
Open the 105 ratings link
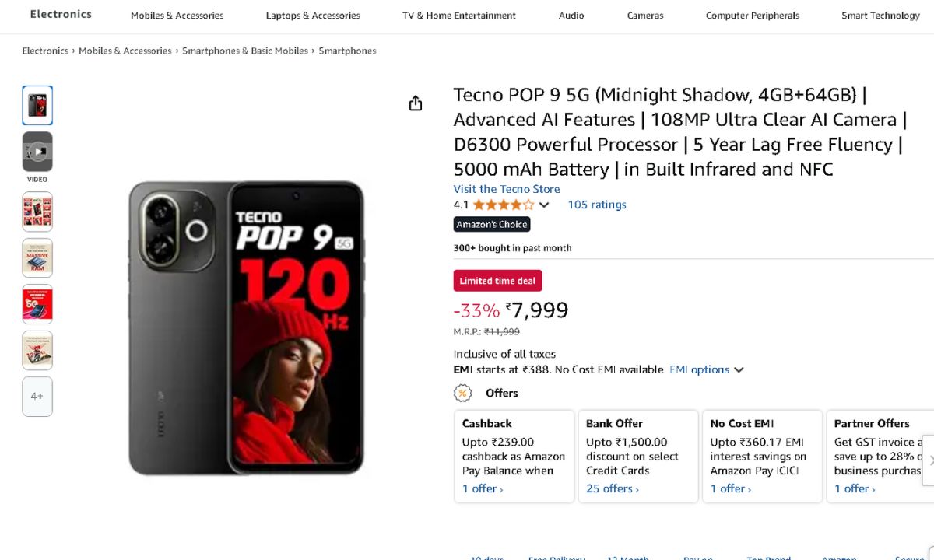[597, 205]
